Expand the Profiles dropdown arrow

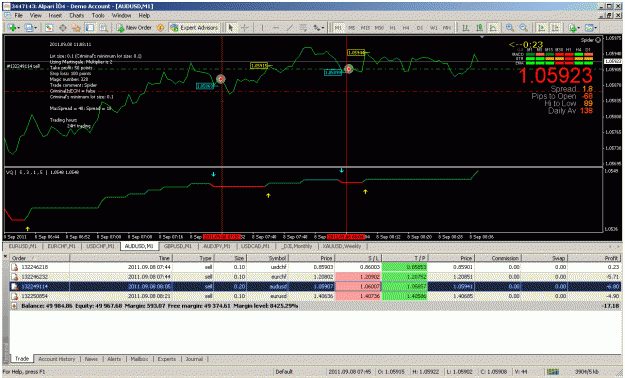pyautogui.click(x=35, y=28)
